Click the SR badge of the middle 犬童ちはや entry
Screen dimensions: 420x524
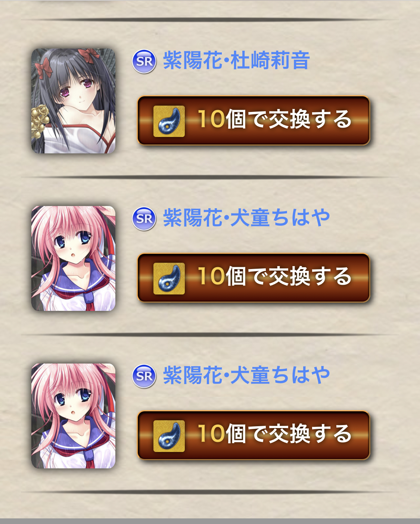[144, 219]
